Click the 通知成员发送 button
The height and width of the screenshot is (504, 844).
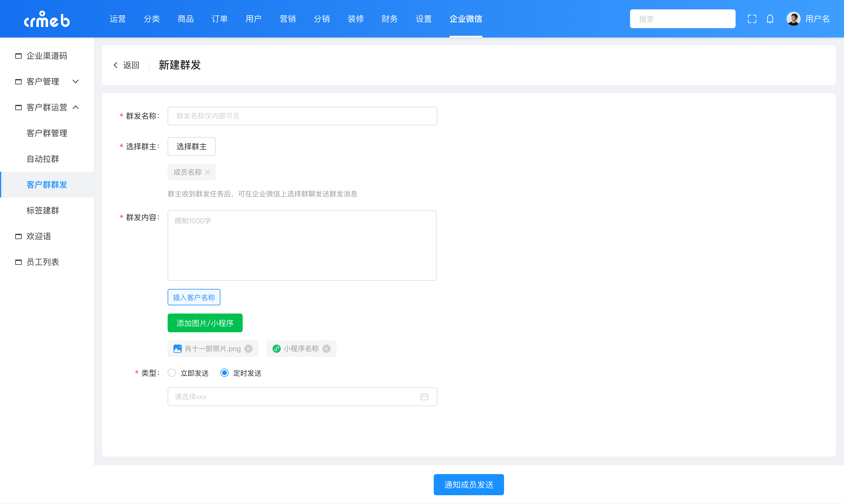(x=468, y=485)
